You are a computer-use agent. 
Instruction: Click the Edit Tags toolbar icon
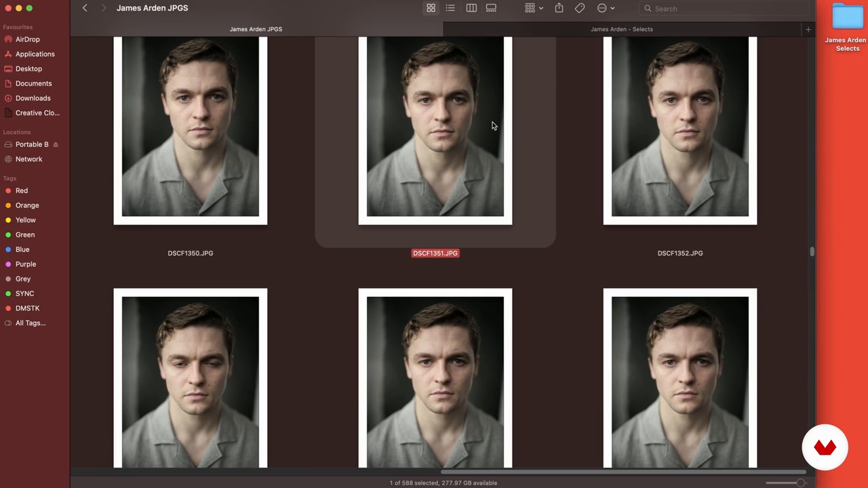click(x=580, y=8)
